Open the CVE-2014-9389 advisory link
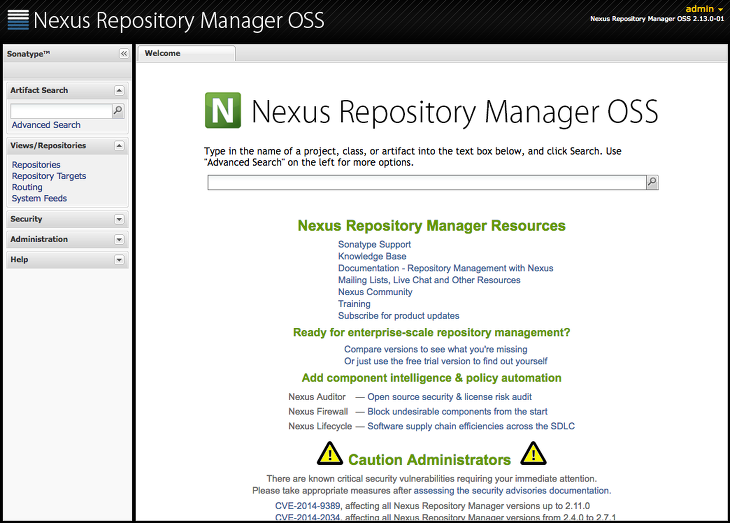Screen dimensions: 730x523 coord(308,506)
